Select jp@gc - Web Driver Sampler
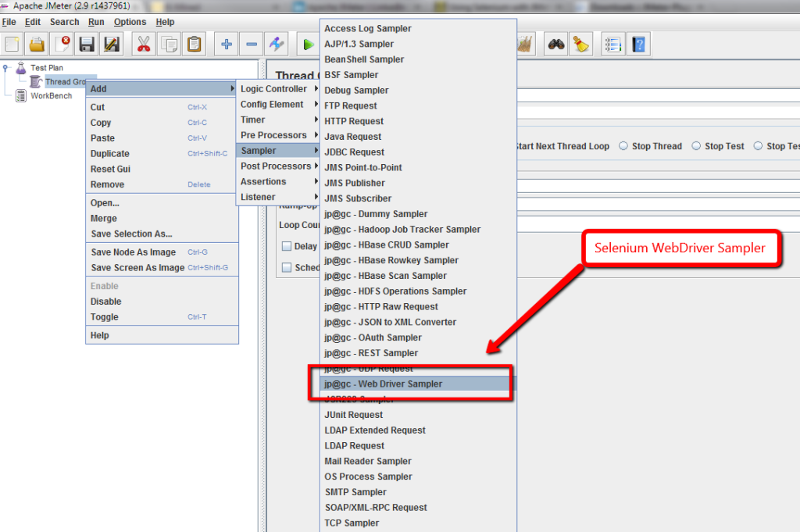Viewport: 800px width, 532px height. 418,384
